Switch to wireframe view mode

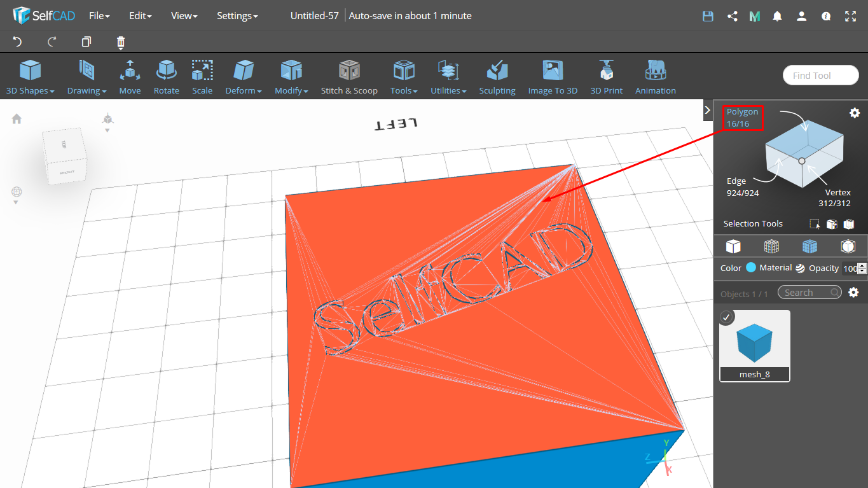[x=771, y=246]
